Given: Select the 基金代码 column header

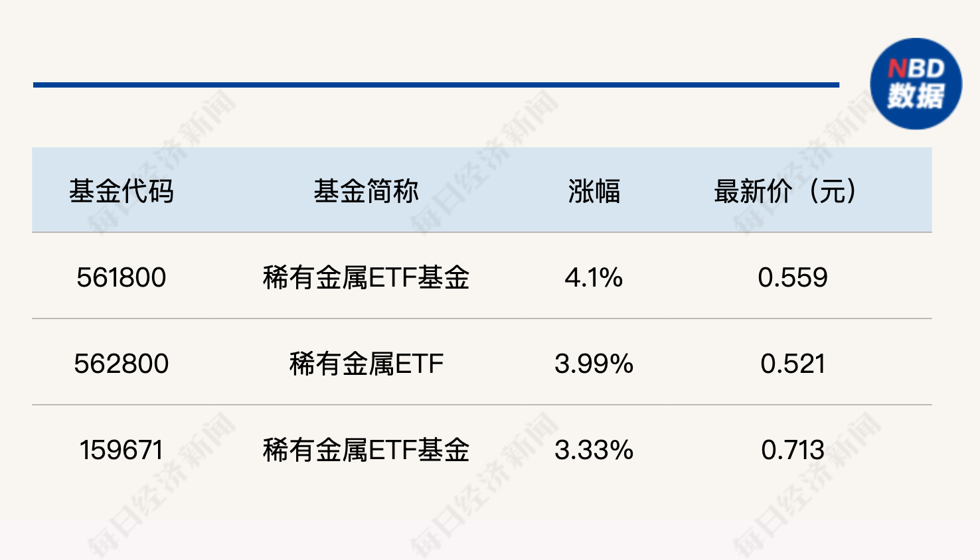Looking at the screenshot, I should (x=122, y=191).
